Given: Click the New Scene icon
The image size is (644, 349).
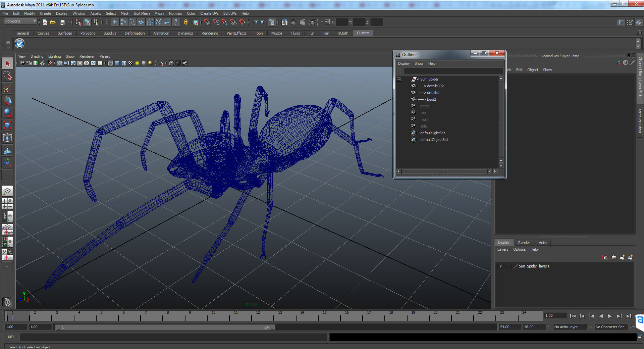Looking at the screenshot, I should point(45,22).
